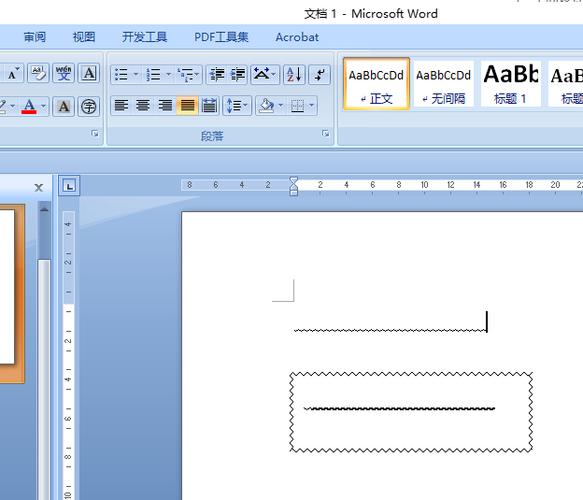The width and height of the screenshot is (583, 500).
Task: Launch the 段落 paragraph dialog
Action: (325, 133)
